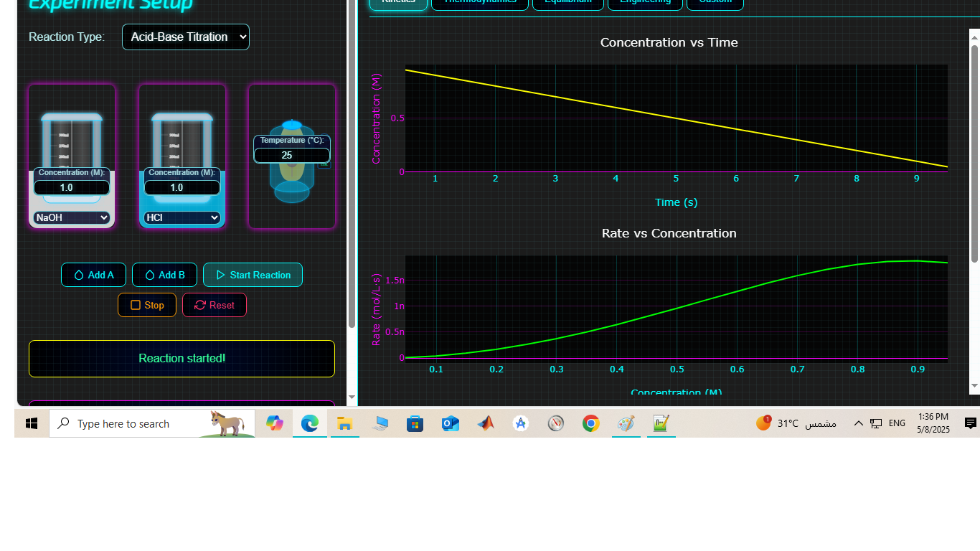Switch to the Thermodynamics tab
Image resolution: width=980 pixels, height=551 pixels.
[x=479, y=2]
